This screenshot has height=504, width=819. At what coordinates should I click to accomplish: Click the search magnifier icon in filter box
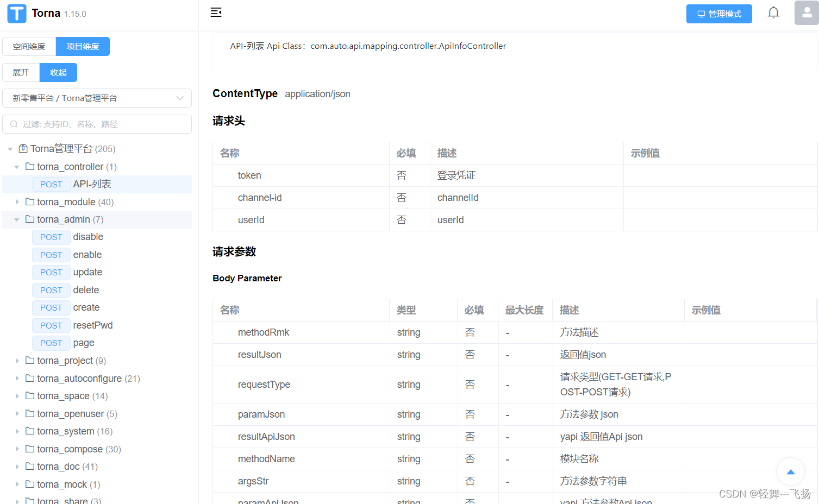(x=14, y=124)
